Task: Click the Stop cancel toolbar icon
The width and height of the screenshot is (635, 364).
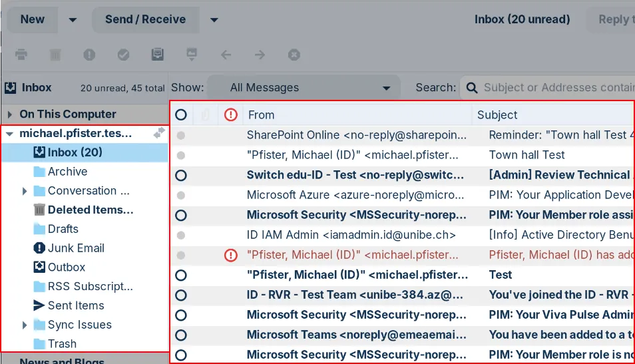Action: click(x=294, y=55)
